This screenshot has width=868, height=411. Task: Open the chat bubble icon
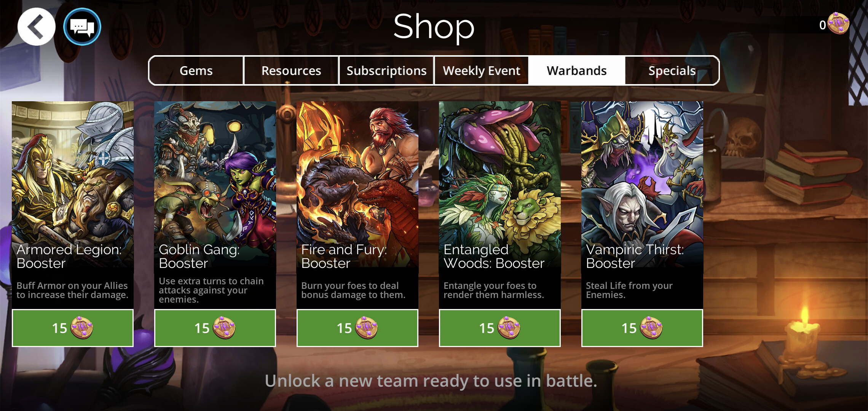(x=82, y=27)
